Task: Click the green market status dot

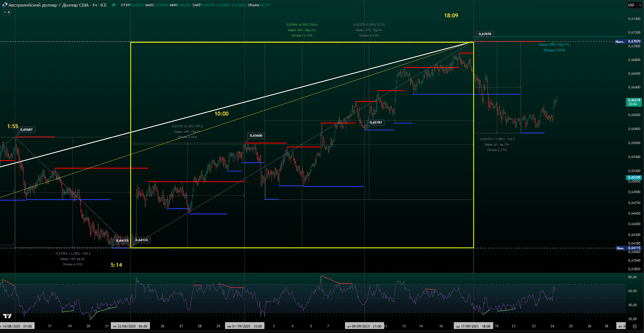Action: pos(114,5)
